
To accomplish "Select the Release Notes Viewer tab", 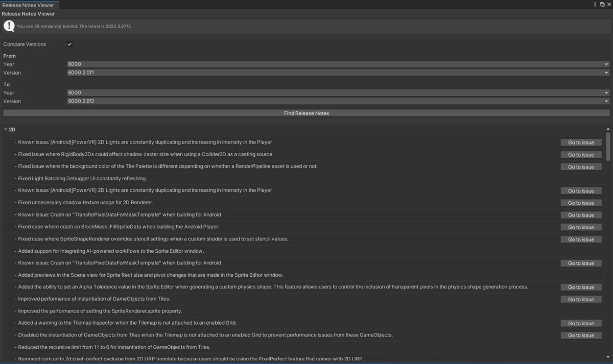I will click(x=29, y=5).
